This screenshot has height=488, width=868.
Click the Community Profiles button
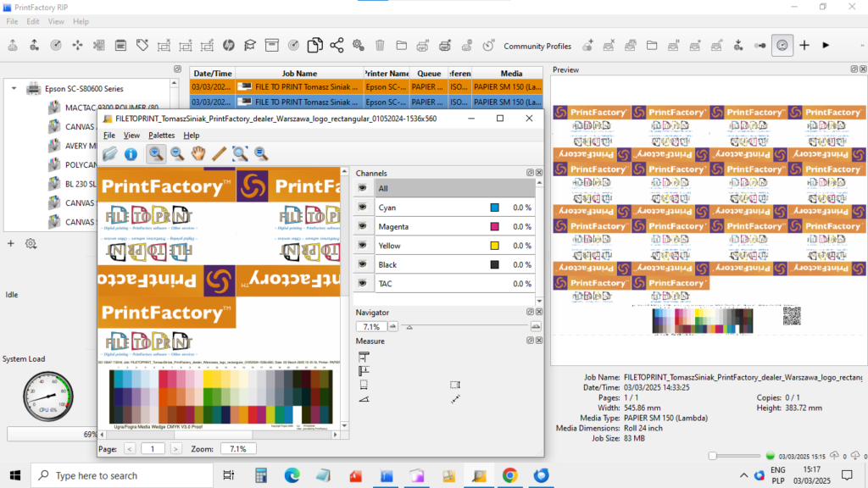pos(537,46)
